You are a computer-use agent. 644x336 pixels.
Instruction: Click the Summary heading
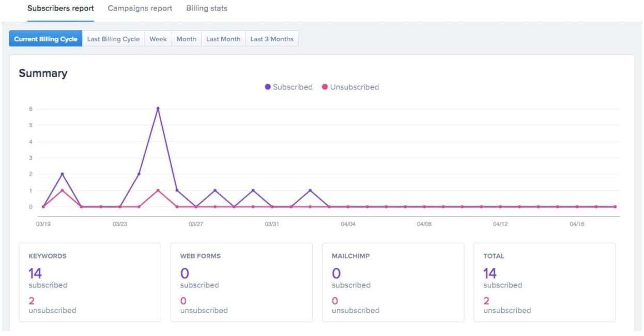coord(43,73)
